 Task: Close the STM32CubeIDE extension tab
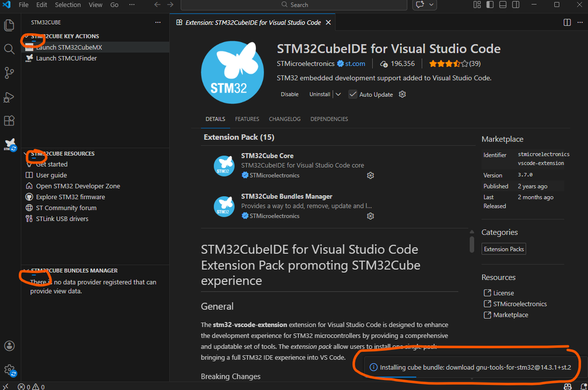[x=328, y=22]
